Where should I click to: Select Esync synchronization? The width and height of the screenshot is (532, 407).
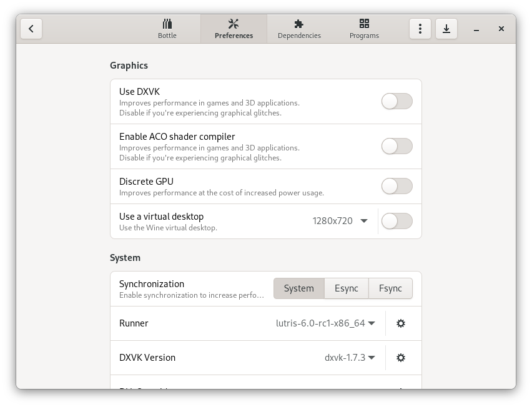pyautogui.click(x=347, y=288)
